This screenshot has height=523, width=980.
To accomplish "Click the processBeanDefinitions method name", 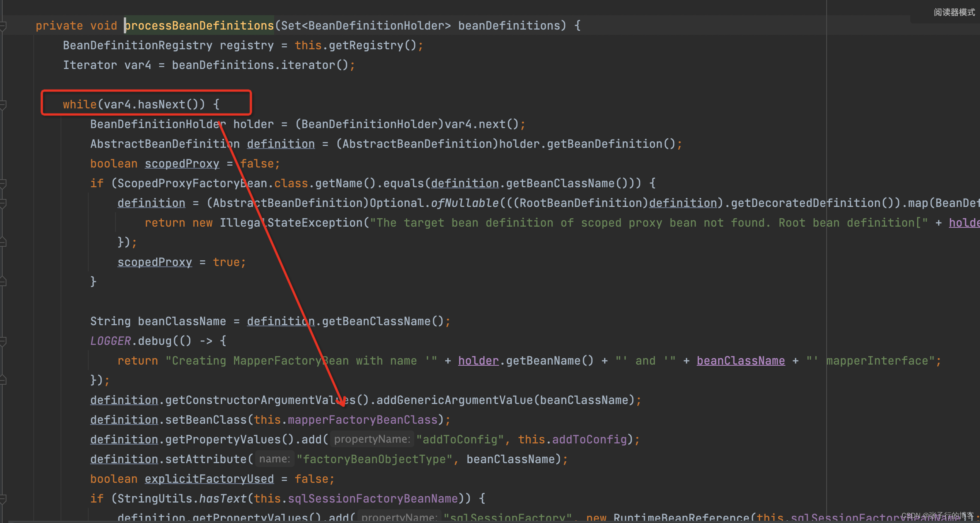I will 199,25.
